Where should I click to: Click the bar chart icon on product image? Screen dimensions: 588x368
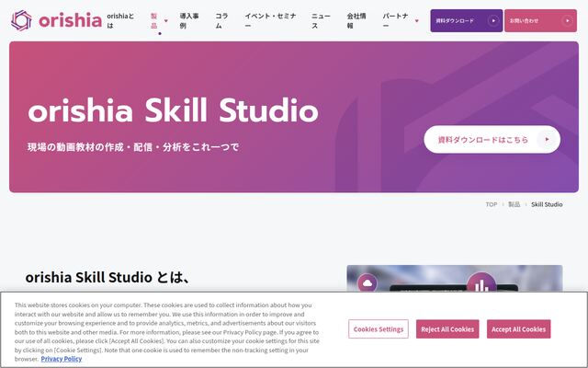(481, 284)
